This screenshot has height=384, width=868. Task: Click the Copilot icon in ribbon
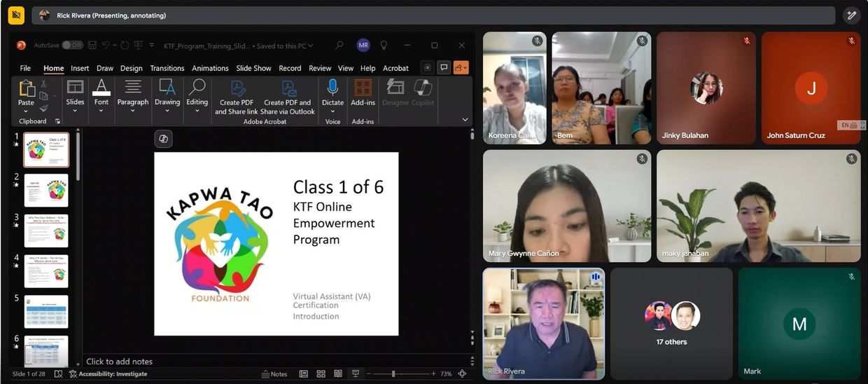(423, 88)
